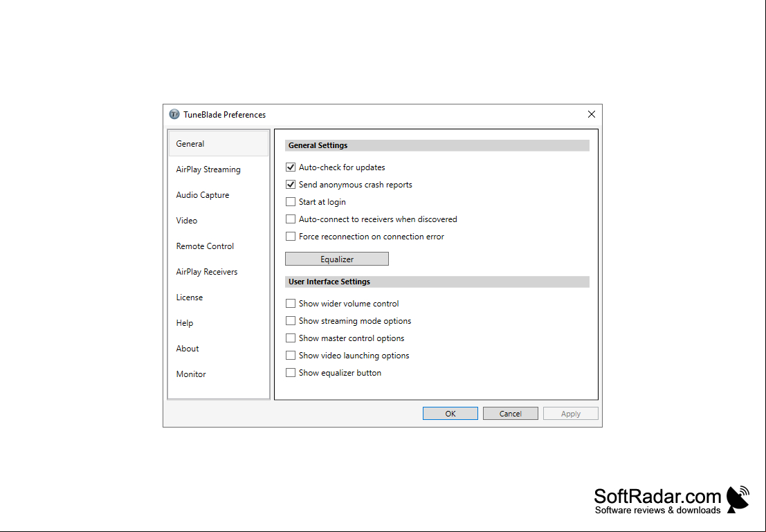Open the Equalizer button

(x=337, y=259)
